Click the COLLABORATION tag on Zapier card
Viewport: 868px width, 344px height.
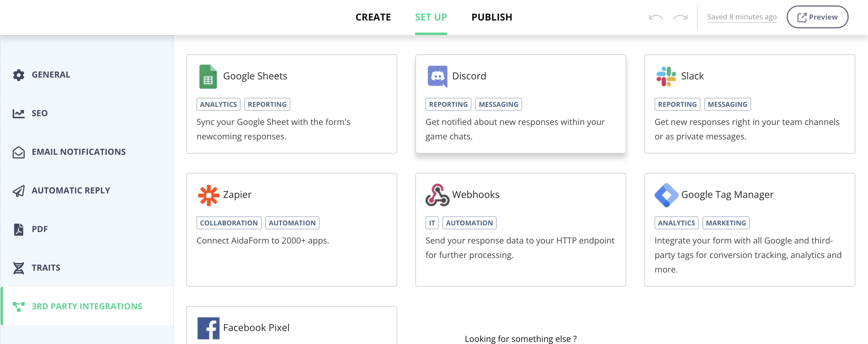[229, 223]
